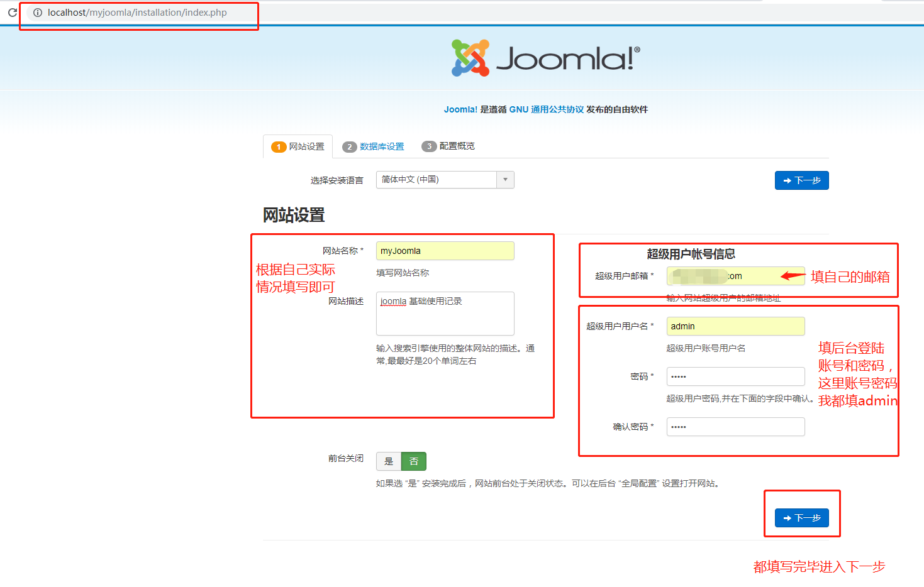Click the 超级用户帐号信息 heading
924x587 pixels.
(691, 254)
